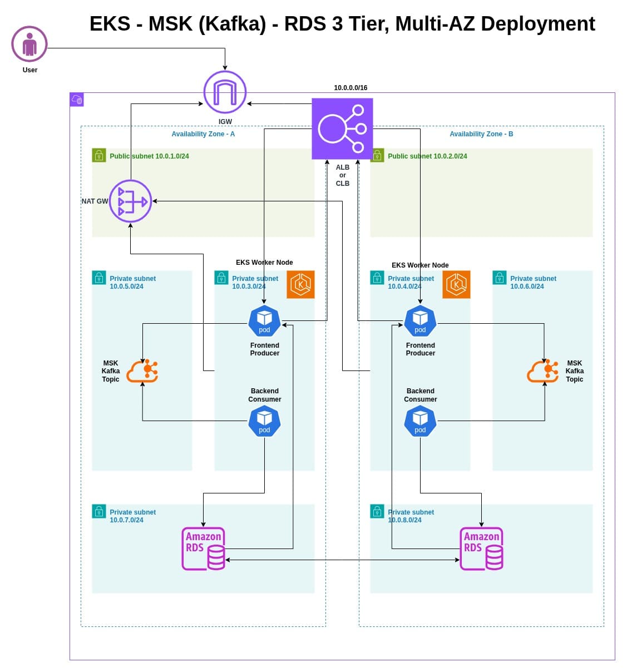The height and width of the screenshot is (672, 627).
Task: Select the orange EKS icon in subnet 10.0.4.0/24
Action: pyautogui.click(x=456, y=284)
